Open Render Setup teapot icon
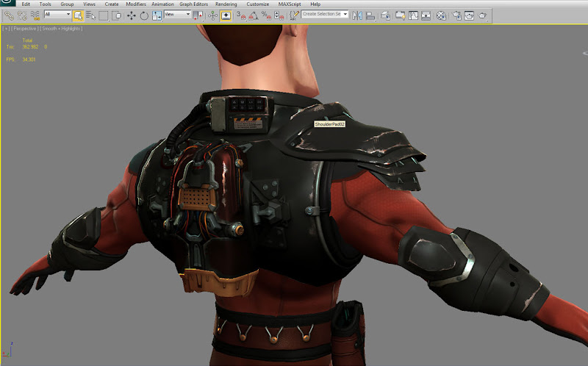588x366 pixels. click(x=456, y=15)
